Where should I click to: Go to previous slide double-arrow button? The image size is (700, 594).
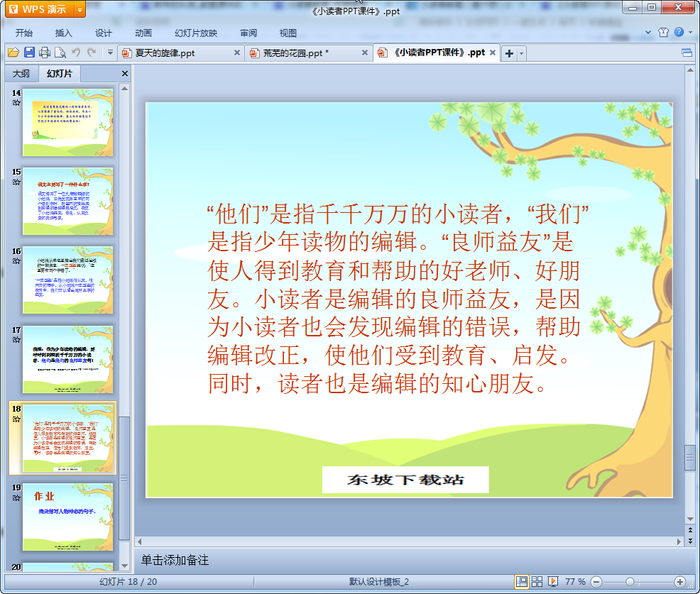coord(690,530)
